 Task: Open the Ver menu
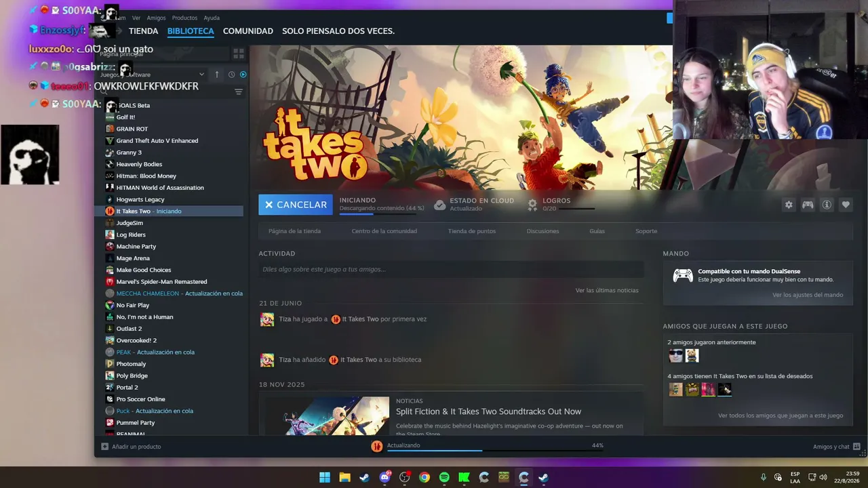click(x=136, y=18)
